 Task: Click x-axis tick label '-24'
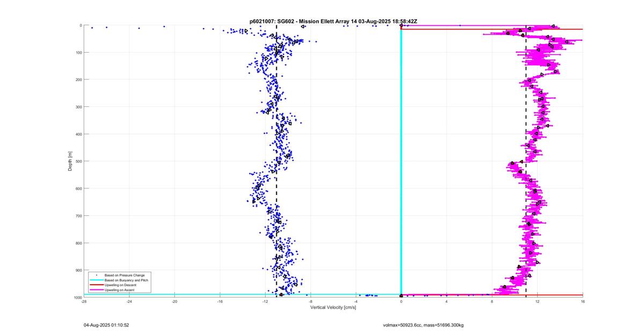point(129,301)
